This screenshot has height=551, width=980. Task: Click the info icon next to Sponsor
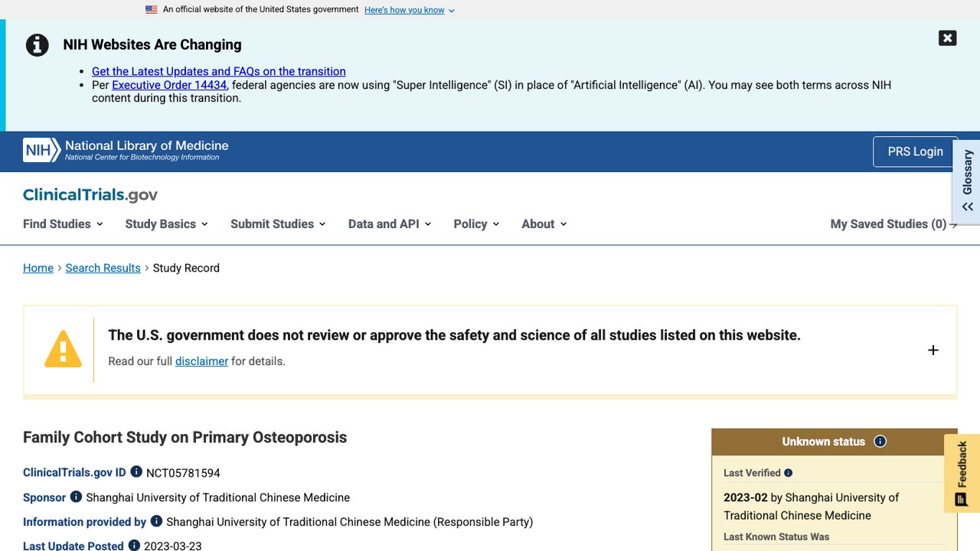pyautogui.click(x=76, y=497)
